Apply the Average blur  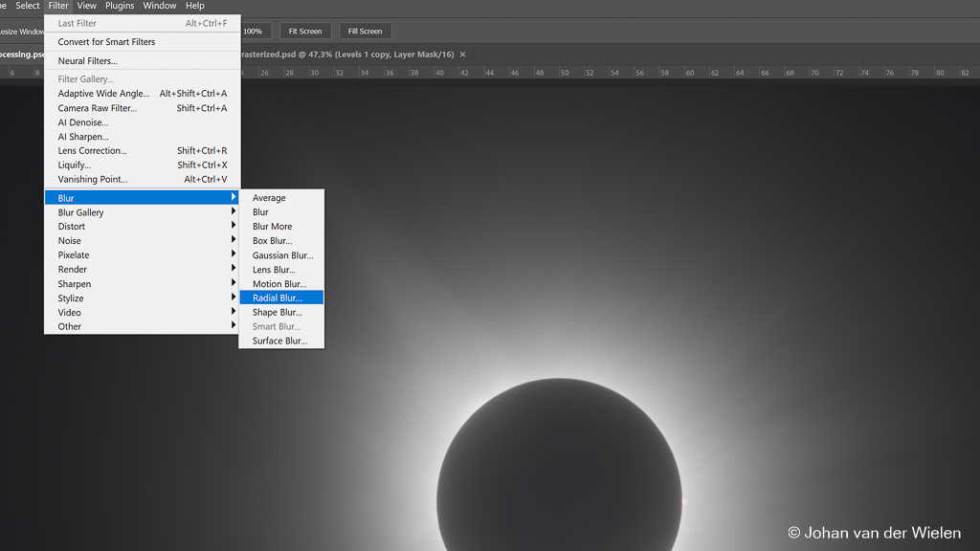click(x=281, y=198)
